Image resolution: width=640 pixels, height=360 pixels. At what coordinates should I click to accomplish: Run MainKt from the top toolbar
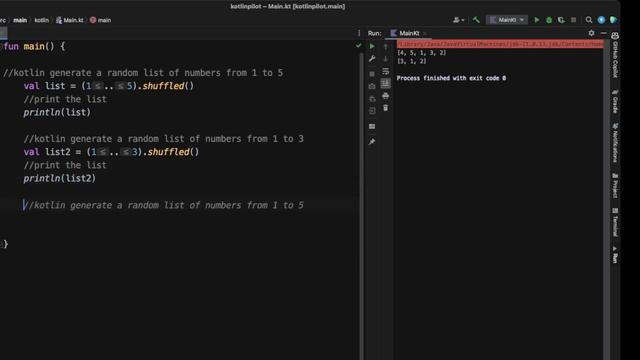pos(537,20)
